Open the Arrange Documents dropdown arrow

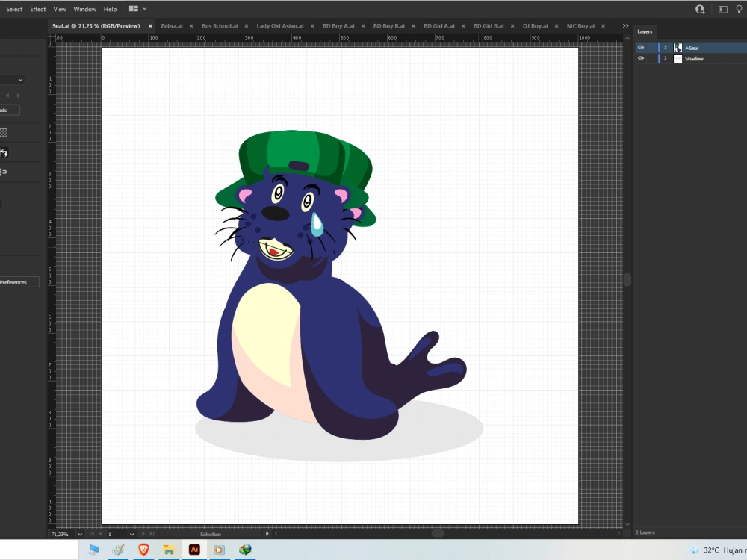(x=144, y=8)
